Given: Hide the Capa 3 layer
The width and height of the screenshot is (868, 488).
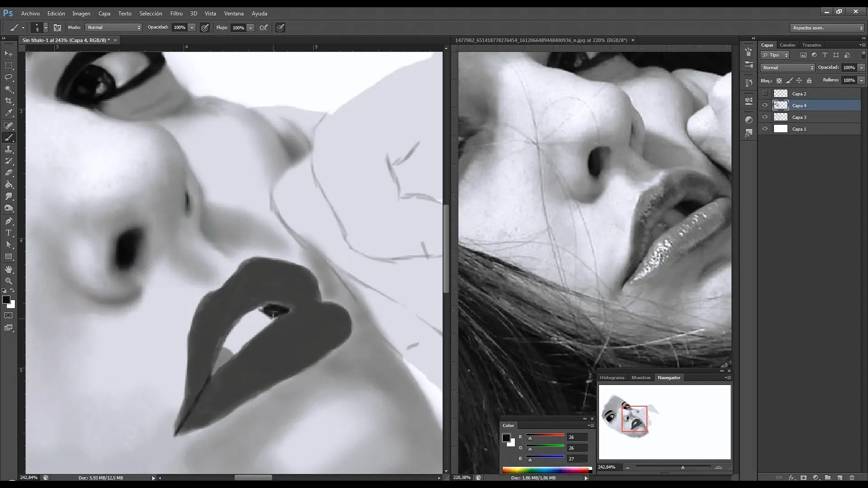Looking at the screenshot, I should click(x=765, y=117).
